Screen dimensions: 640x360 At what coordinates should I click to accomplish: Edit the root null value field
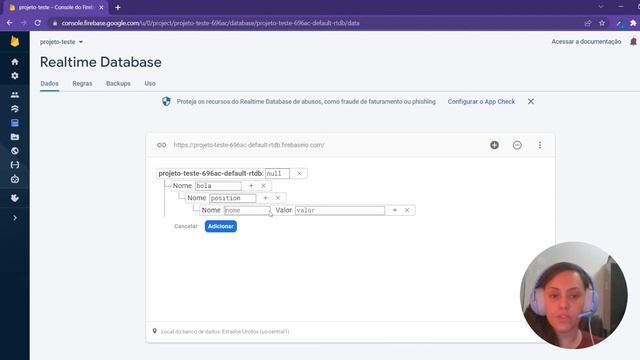click(277, 173)
